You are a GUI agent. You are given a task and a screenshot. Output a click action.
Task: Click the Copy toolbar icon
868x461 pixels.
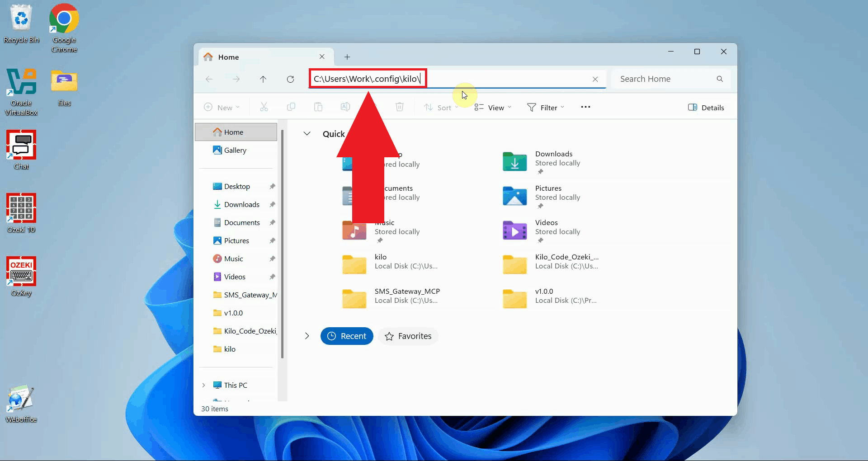[x=291, y=107]
